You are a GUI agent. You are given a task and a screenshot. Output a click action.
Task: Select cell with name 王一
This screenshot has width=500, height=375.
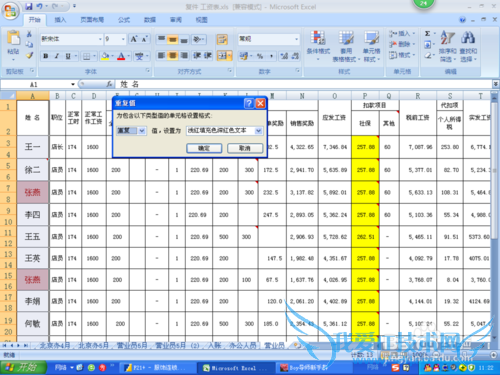coord(33,147)
